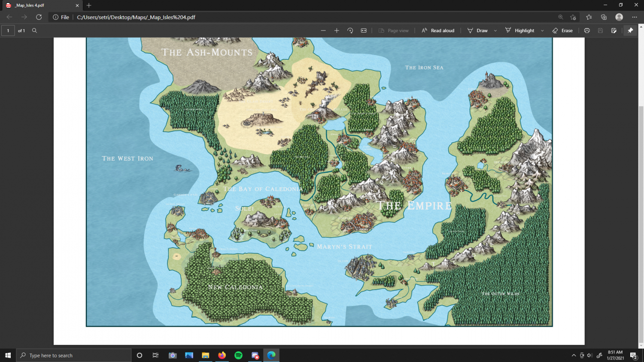Open Cortana from the taskbar
644x362 pixels.
pos(139,355)
